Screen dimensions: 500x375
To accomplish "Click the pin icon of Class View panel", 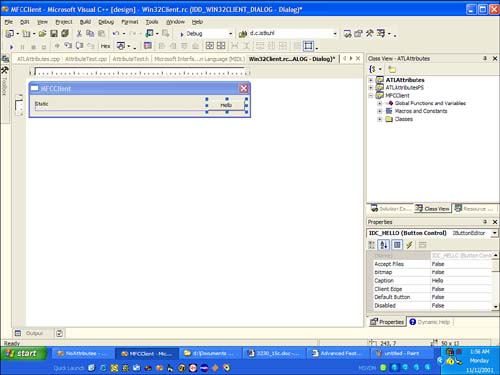I will click(x=485, y=58).
